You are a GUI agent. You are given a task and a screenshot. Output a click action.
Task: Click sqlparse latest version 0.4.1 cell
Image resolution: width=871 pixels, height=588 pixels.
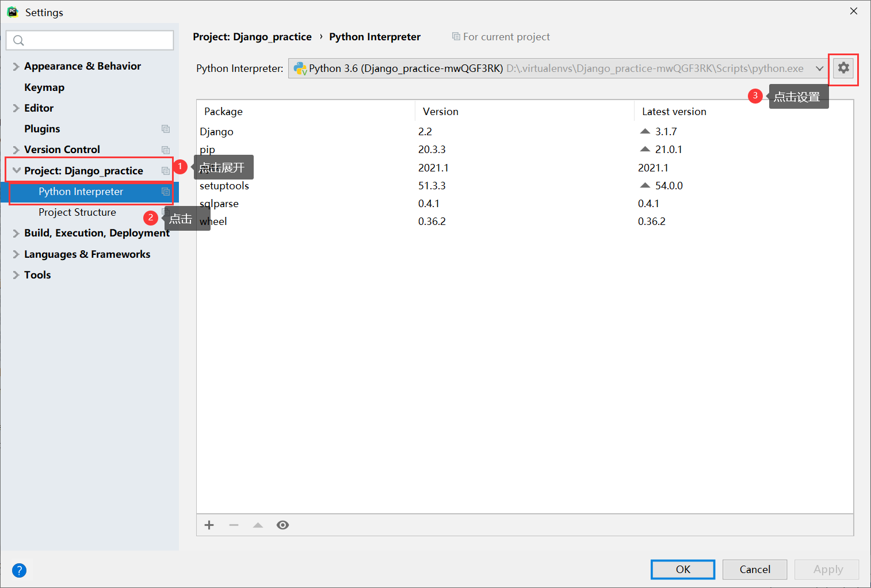coord(648,204)
